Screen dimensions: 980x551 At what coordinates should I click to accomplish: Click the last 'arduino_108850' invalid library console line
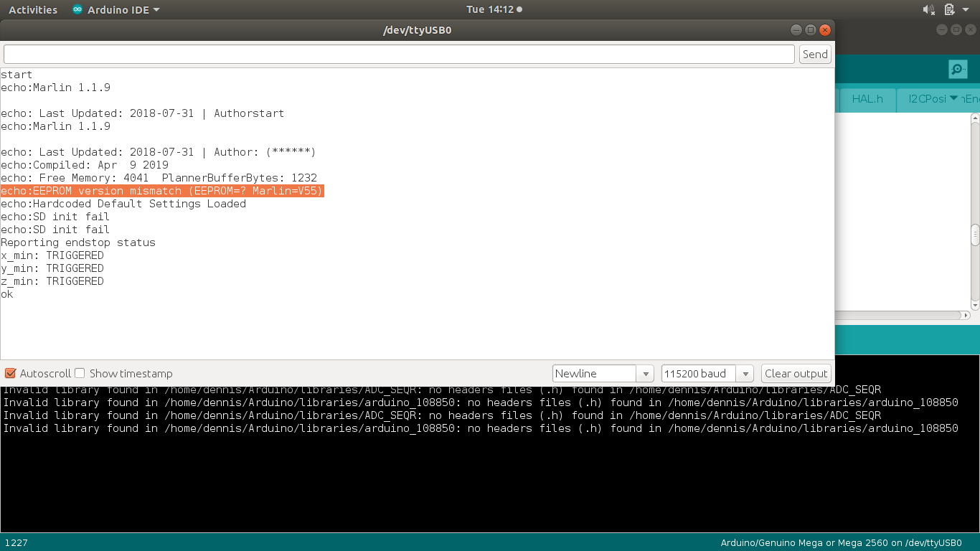(481, 428)
